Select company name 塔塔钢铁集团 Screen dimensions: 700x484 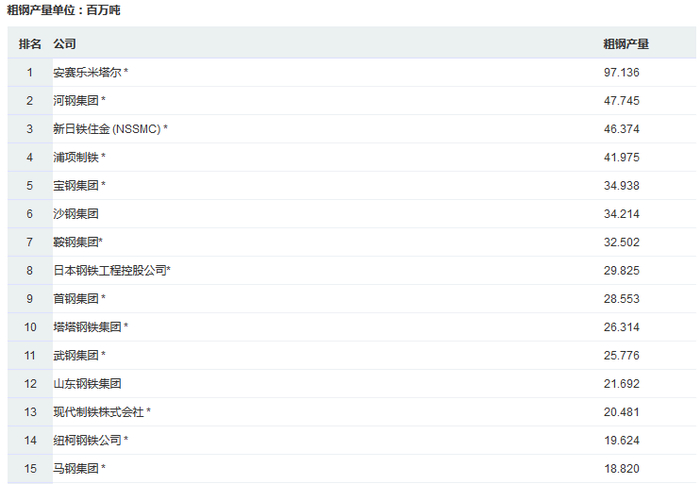coord(88,327)
